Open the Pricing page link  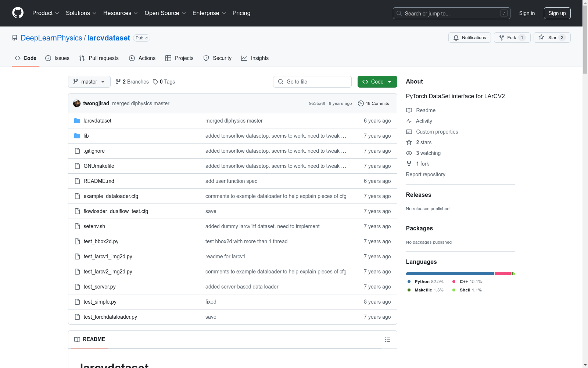click(x=241, y=13)
